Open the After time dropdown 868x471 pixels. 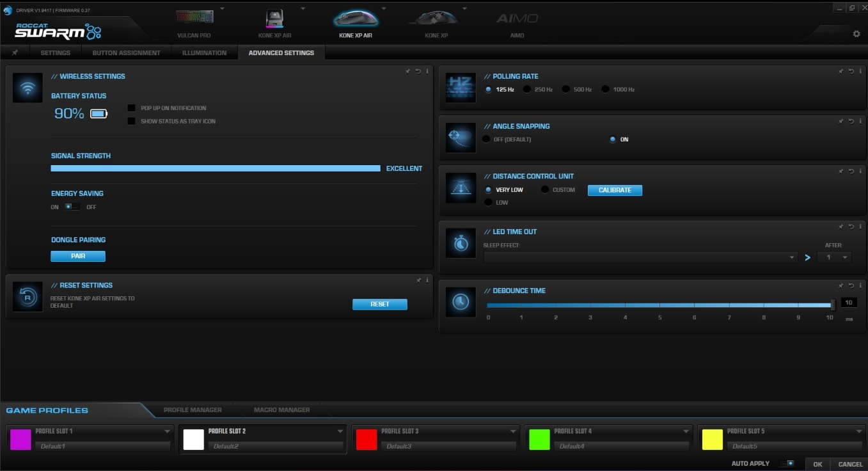tap(834, 257)
